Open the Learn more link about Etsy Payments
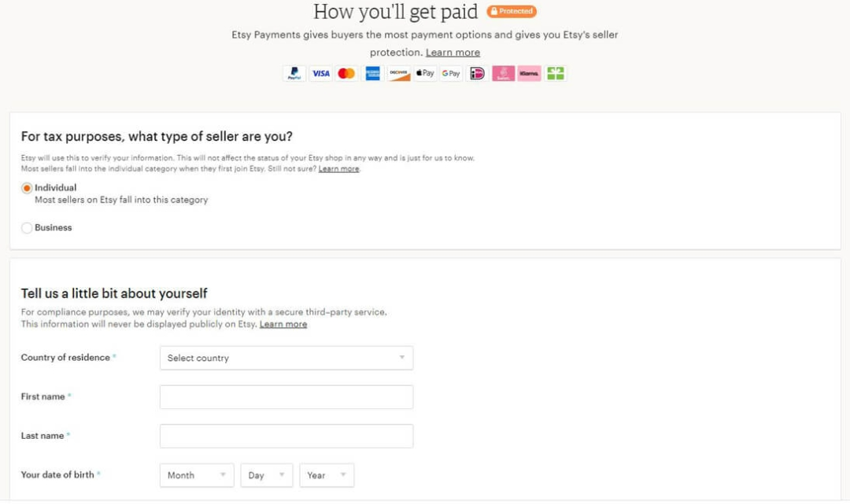Screen dimensions: 850x504 point(453,52)
